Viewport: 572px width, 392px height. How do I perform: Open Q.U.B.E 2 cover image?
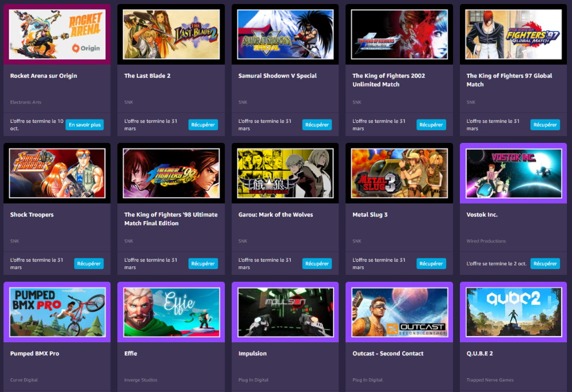coord(513,312)
